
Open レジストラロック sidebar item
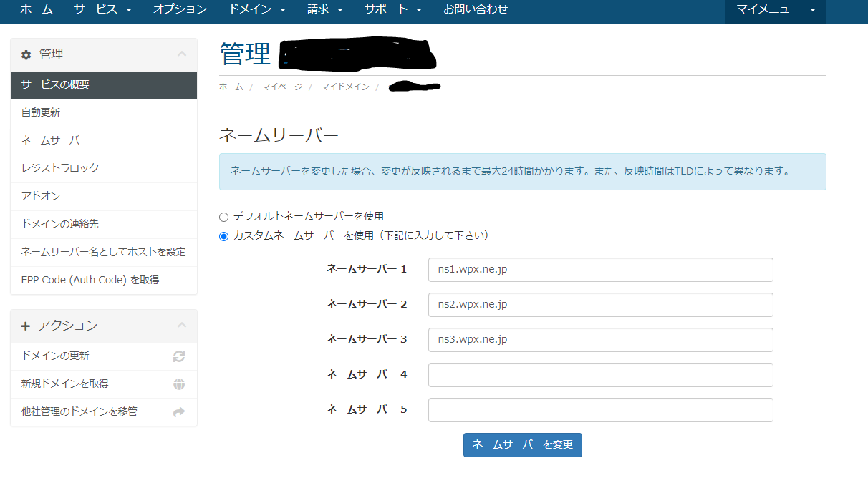104,169
